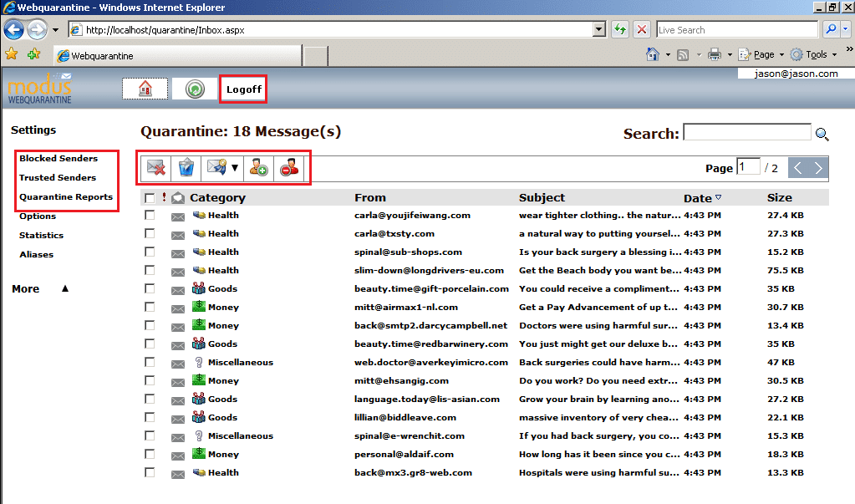Block sender using red minus person icon
This screenshot has width=855, height=504.
pos(288,167)
